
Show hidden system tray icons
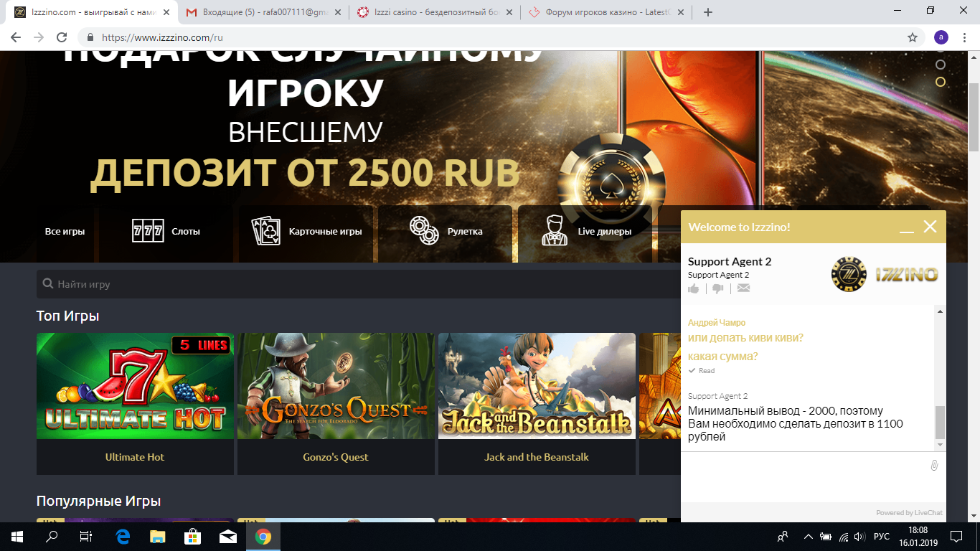pyautogui.click(x=809, y=537)
